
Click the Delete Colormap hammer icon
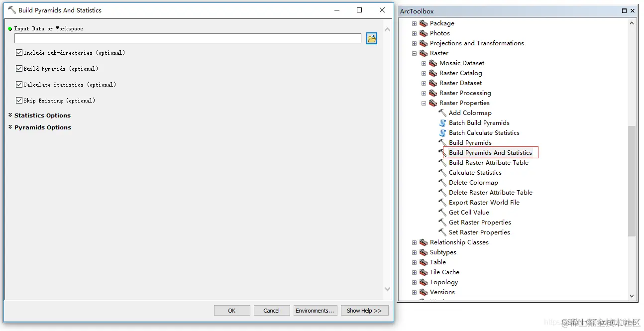coord(442,183)
